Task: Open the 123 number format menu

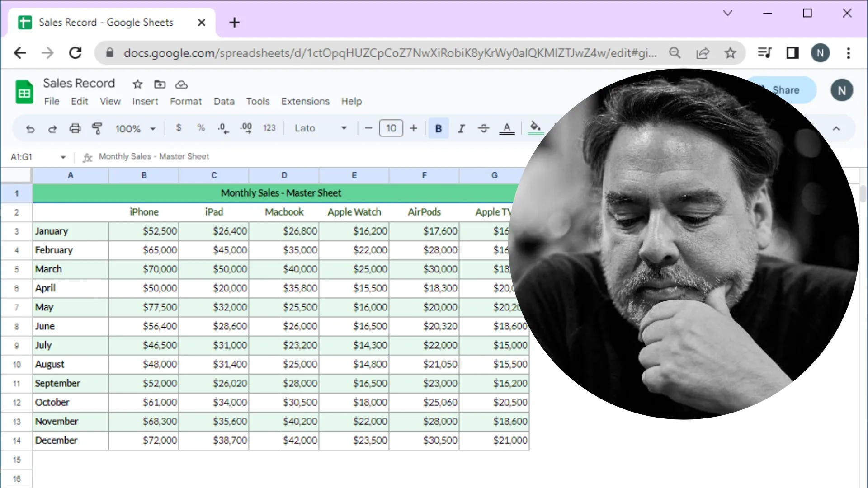Action: pyautogui.click(x=269, y=128)
